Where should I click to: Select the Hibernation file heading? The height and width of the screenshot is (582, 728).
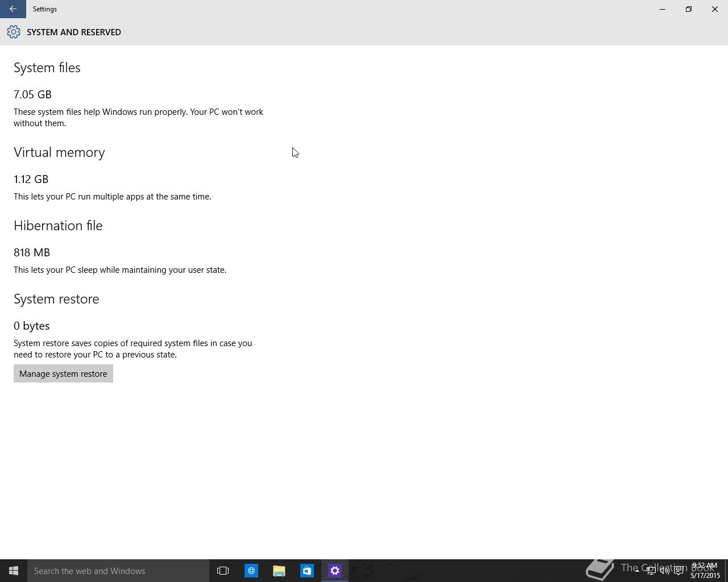[x=58, y=226]
